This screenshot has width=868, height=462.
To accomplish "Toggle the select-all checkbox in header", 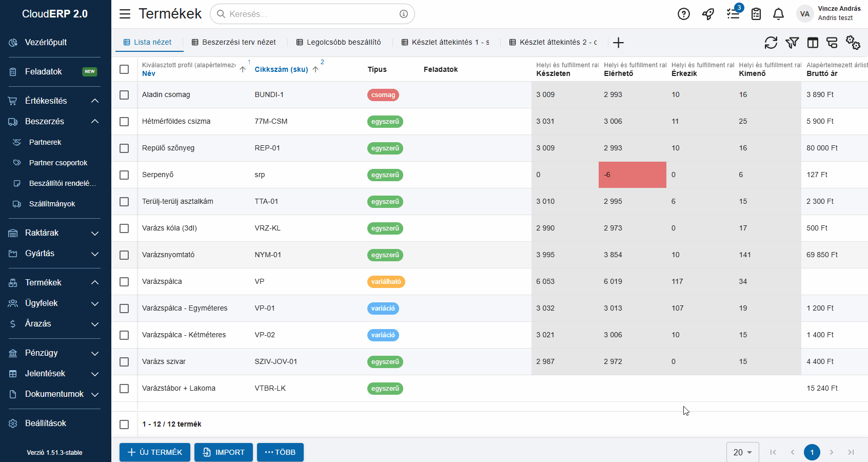I will point(124,69).
